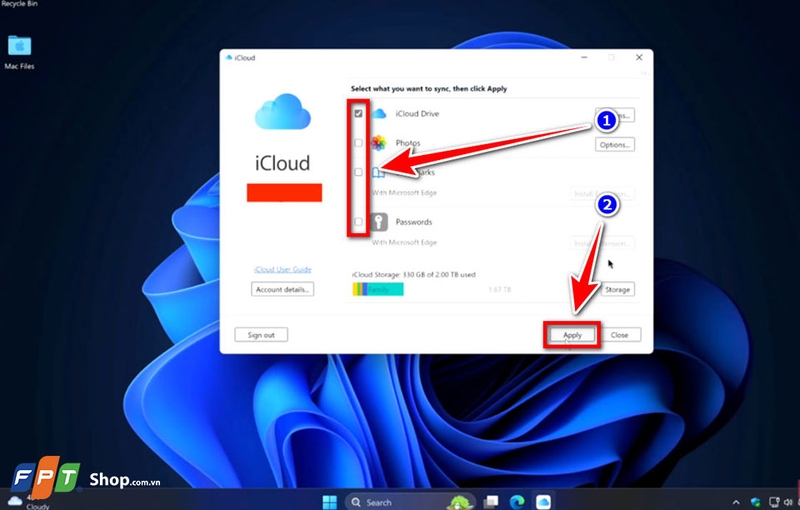Click the large 'iCloud' wordmark
This screenshot has height=510, width=800.
[x=283, y=163]
